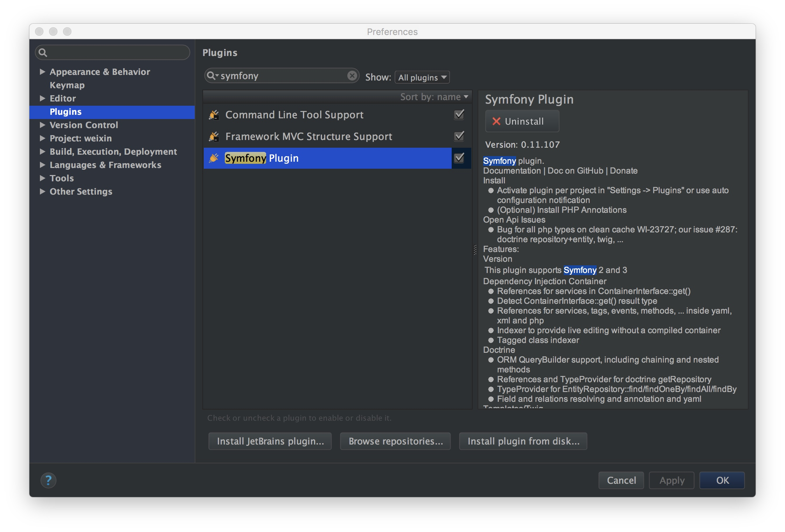This screenshot has width=785, height=532.
Task: Select Framework MVC Structure Support row
Action: click(337, 136)
